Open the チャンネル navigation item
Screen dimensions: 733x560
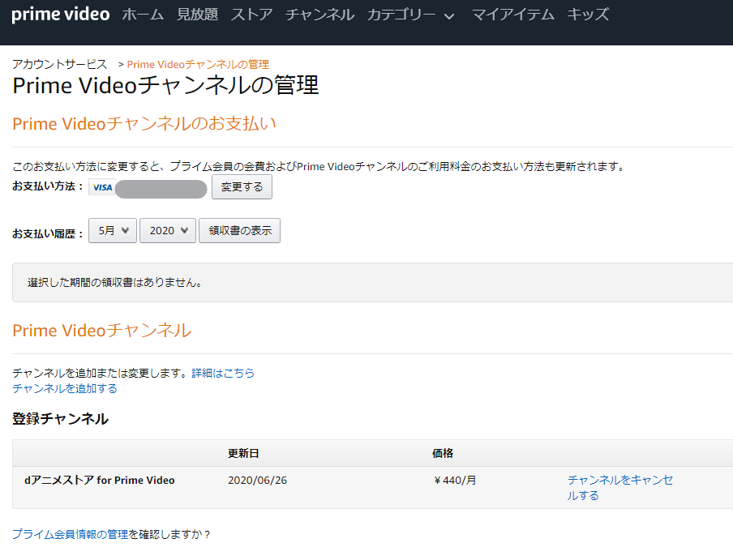pos(319,14)
